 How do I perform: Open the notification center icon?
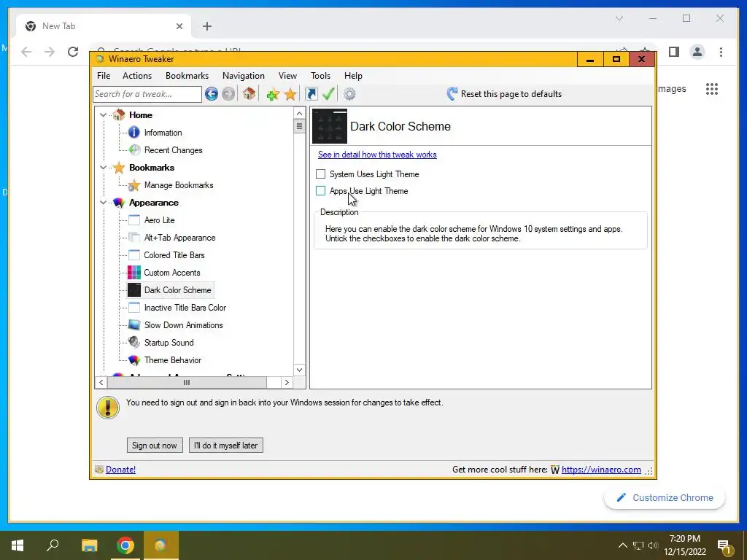[x=724, y=546]
